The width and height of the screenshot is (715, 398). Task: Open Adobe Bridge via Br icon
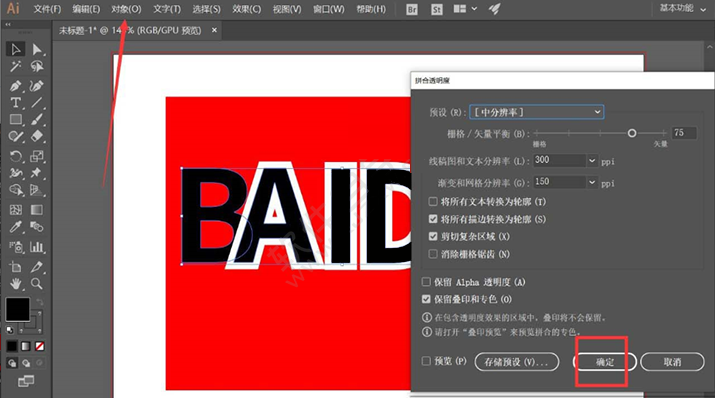coord(412,9)
